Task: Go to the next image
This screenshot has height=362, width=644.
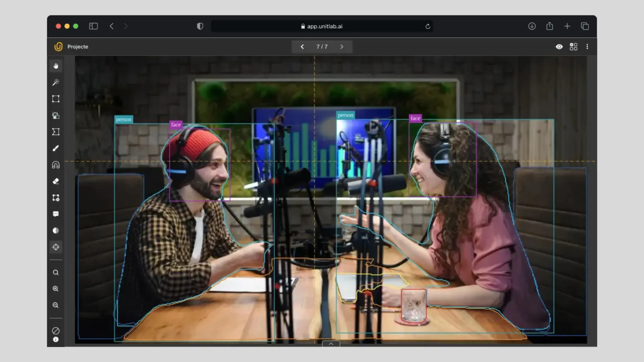Action: 342,47
